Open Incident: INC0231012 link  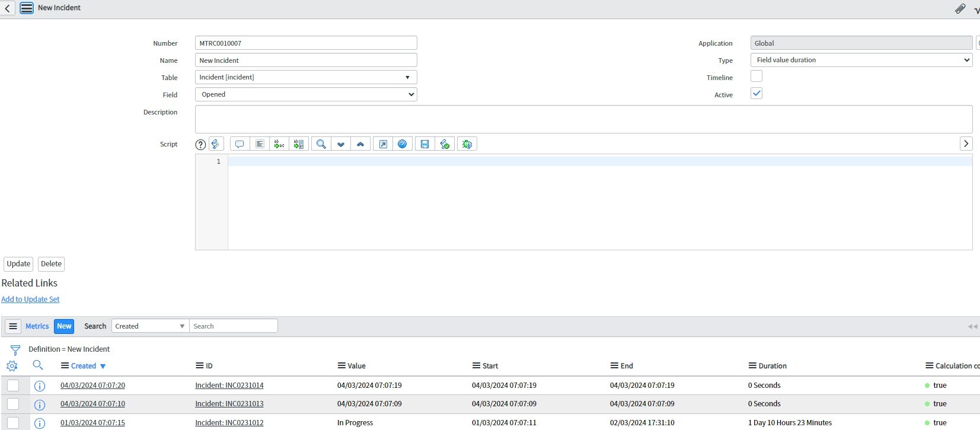tap(229, 423)
